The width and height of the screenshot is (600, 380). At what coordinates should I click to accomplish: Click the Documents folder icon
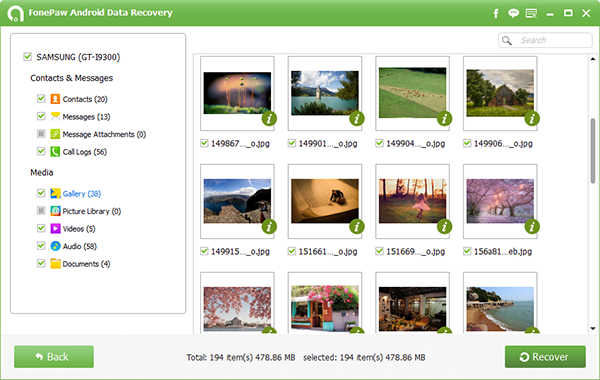(55, 264)
